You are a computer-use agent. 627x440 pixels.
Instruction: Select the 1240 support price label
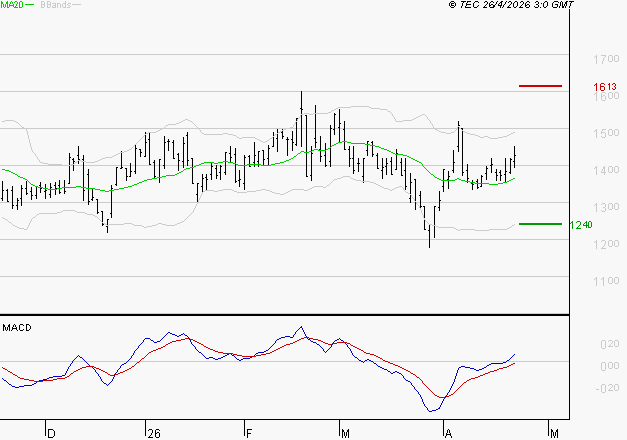(581, 225)
